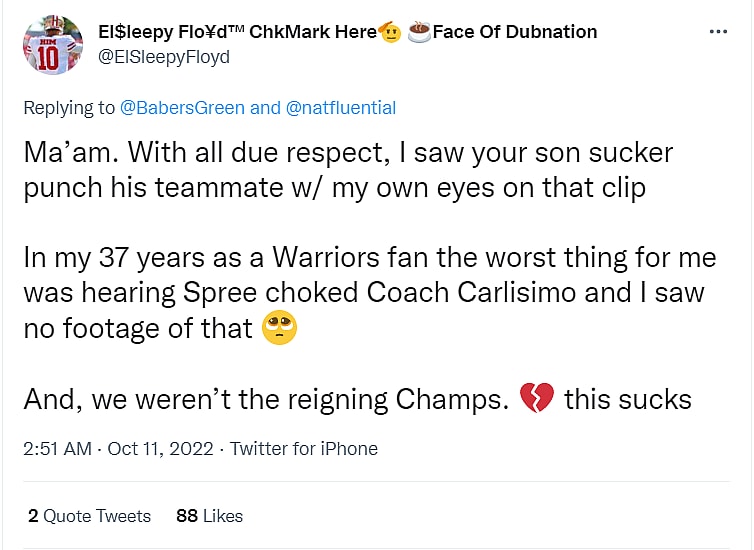Viewport: 754px width, 550px height.
Task: Click "Face Of Dubnation" in the display name
Action: pyautogui.click(x=516, y=32)
